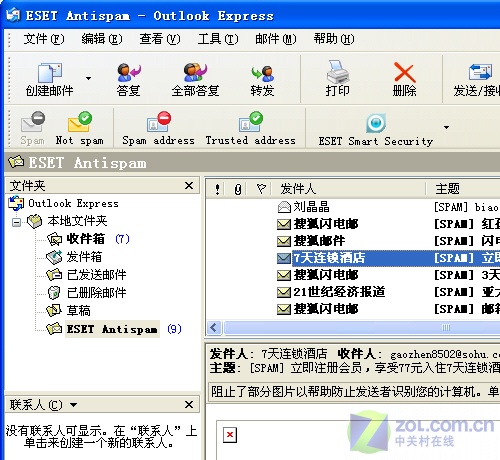500x460 pixels.
Task: Select Outlook Express root in folder tree
Action: click(64, 203)
